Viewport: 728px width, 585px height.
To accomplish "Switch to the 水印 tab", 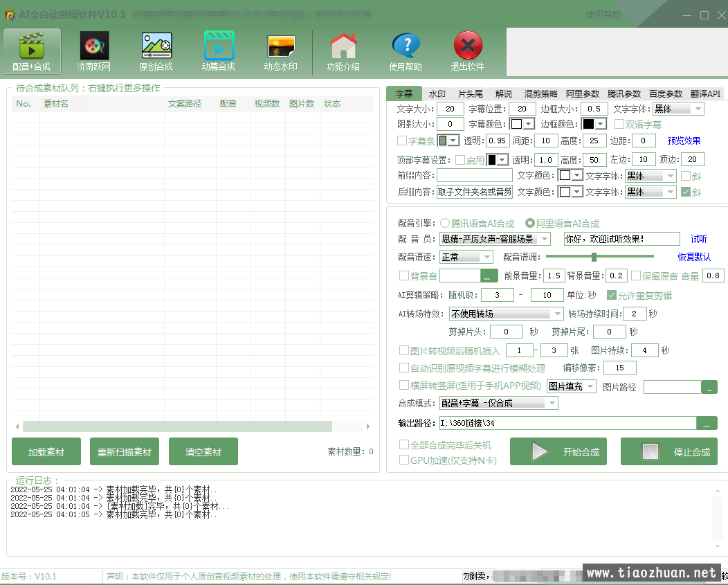I will point(437,94).
